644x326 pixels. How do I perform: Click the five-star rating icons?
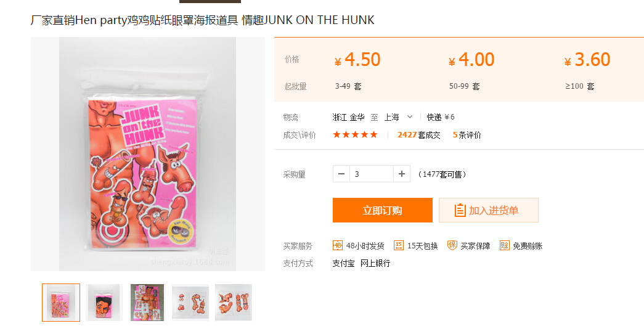(x=355, y=135)
